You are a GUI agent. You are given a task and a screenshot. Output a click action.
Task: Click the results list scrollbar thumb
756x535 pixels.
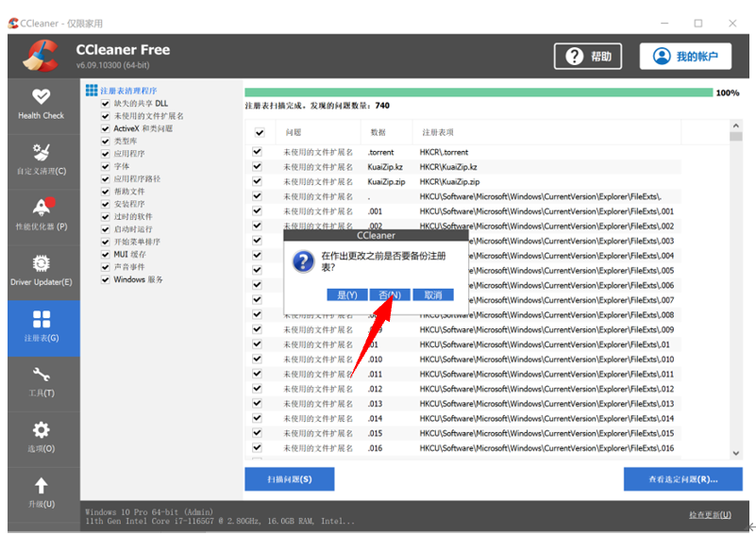736,137
